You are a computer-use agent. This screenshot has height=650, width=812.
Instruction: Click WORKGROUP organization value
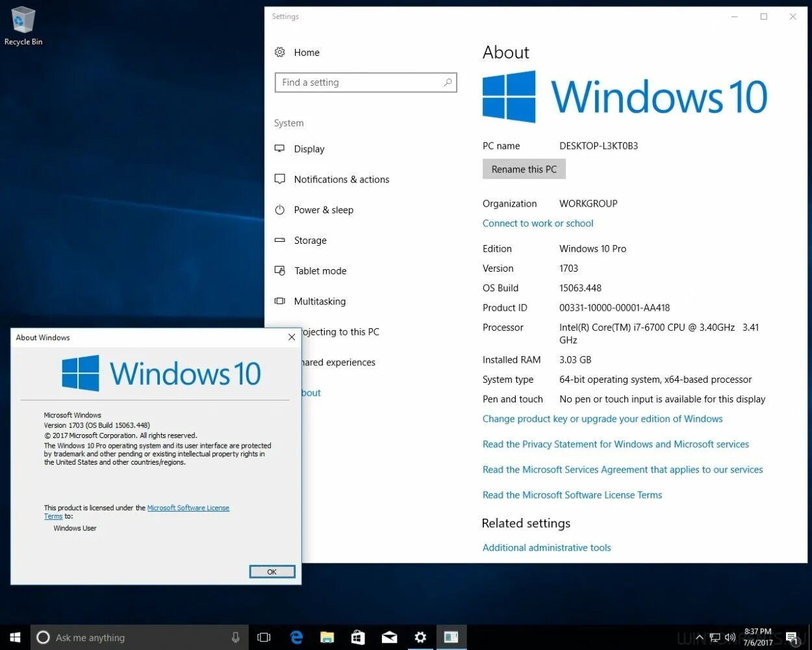pyautogui.click(x=588, y=203)
